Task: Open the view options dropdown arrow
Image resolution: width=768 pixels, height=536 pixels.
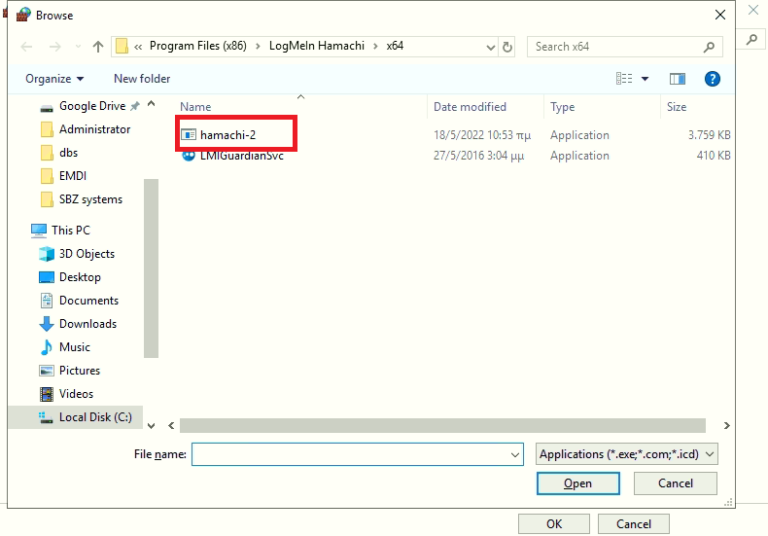Action: point(645,79)
